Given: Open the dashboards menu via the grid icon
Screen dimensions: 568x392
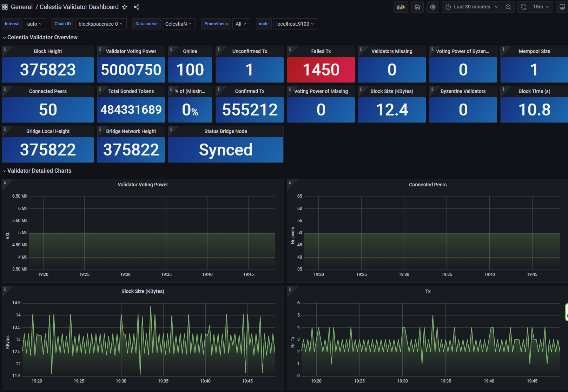Looking at the screenshot, I should pyautogui.click(x=5, y=7).
